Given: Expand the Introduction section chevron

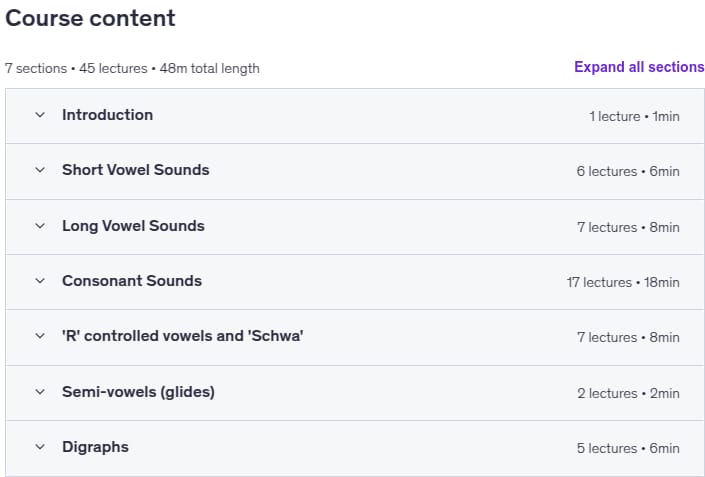Looking at the screenshot, I should coord(40,115).
